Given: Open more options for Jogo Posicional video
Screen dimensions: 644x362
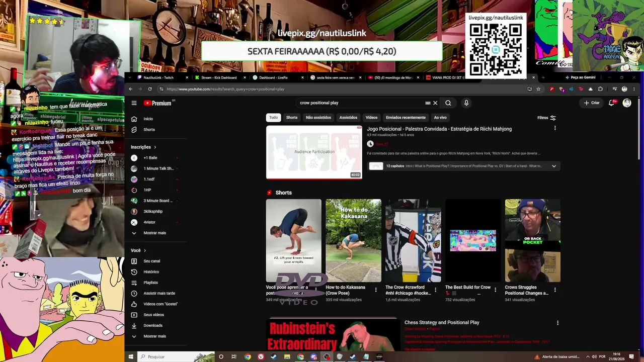Looking at the screenshot, I should (555, 128).
